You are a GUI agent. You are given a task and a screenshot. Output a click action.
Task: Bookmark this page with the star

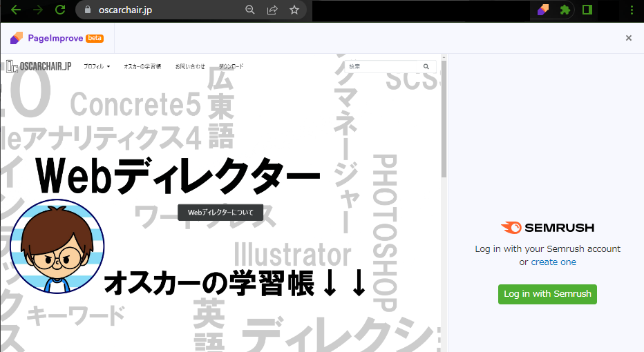294,10
